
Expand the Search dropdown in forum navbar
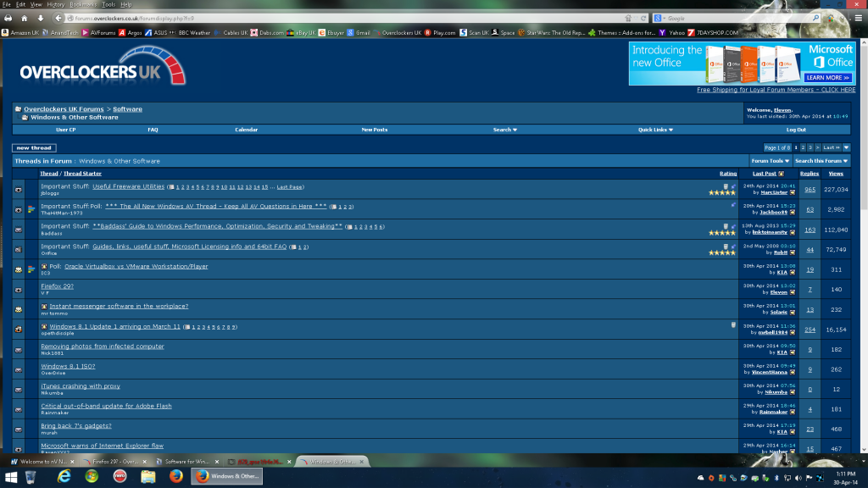(x=505, y=130)
